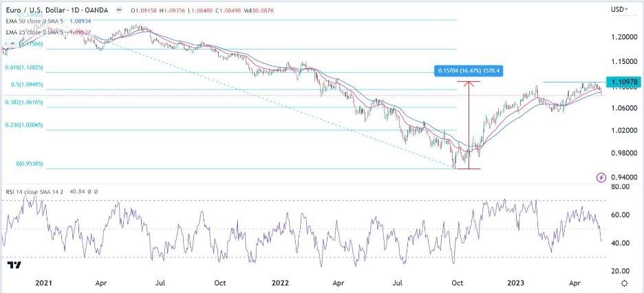Image resolution: width=644 pixels, height=293 pixels.
Task: Open chart settings gear icon
Action: click(x=623, y=283)
